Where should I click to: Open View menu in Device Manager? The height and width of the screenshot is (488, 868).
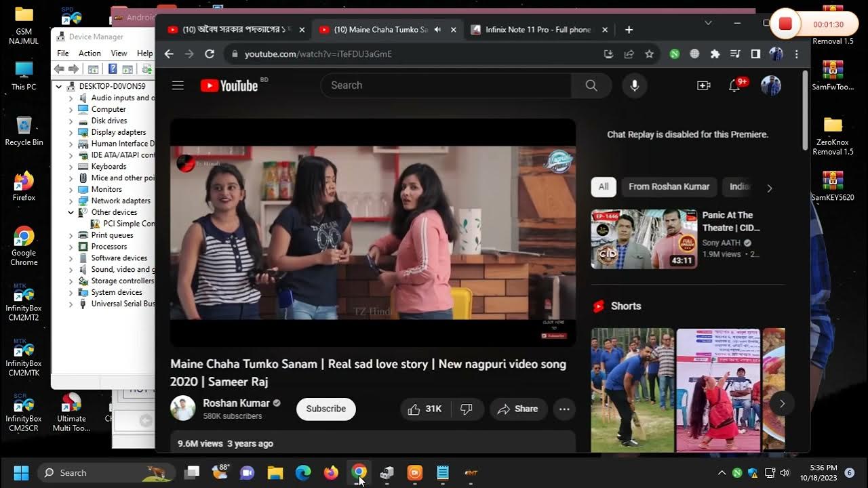tap(119, 53)
